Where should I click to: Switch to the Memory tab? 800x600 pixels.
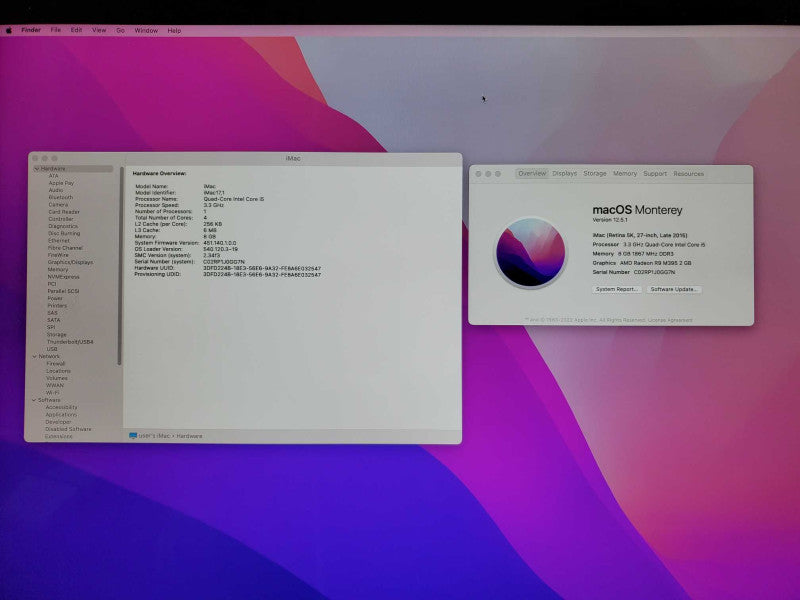[x=625, y=173]
